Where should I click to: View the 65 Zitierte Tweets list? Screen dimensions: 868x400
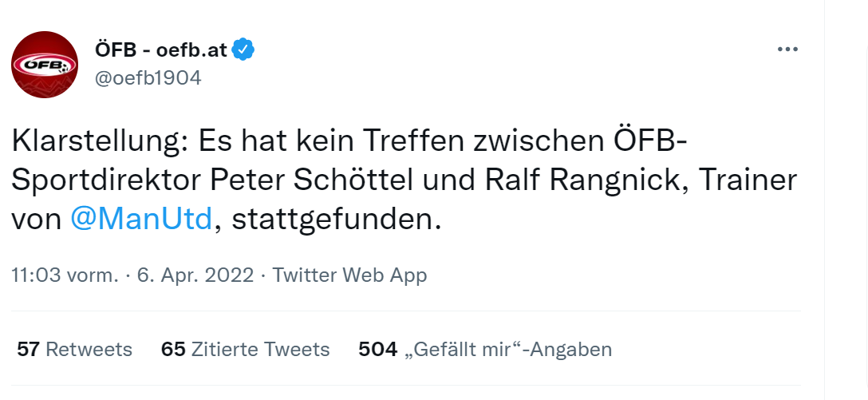[x=245, y=350]
